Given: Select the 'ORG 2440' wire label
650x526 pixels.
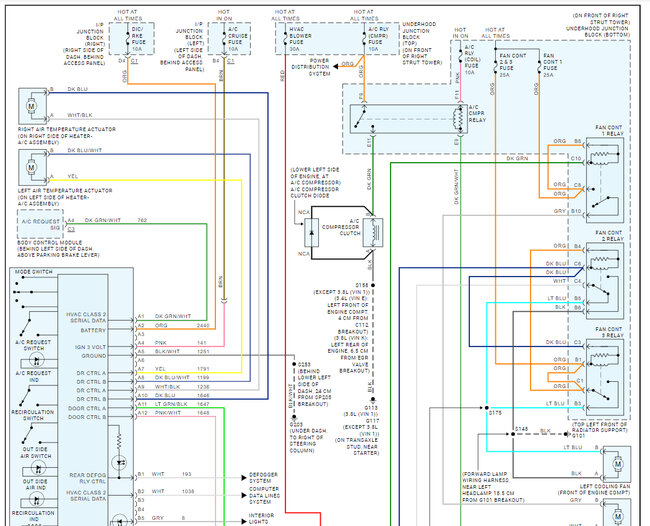Looking at the screenshot, I should point(182,325).
